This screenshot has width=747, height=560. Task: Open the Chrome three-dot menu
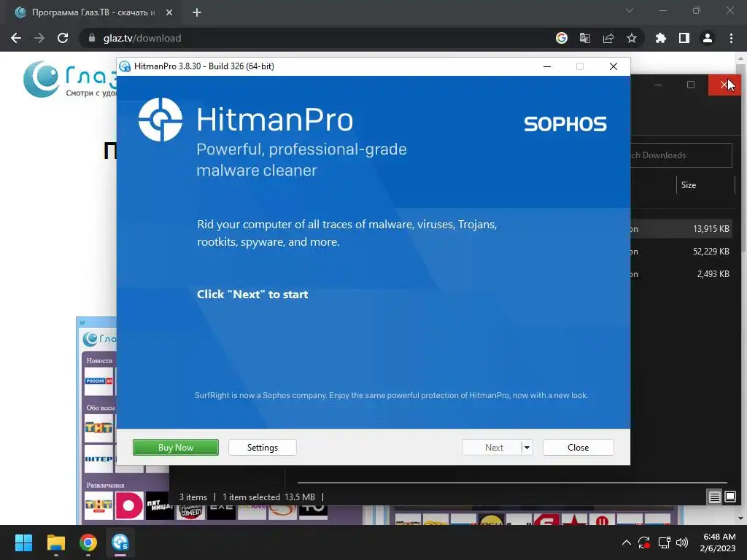(731, 38)
